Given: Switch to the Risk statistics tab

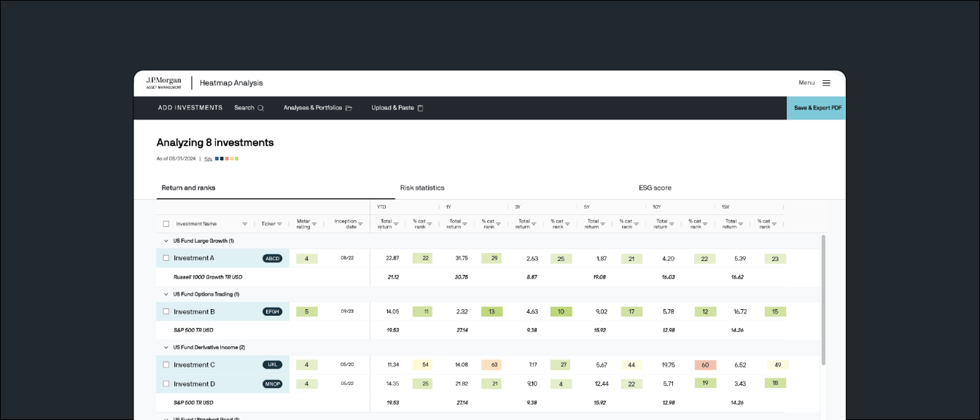Looking at the screenshot, I should coord(421,188).
